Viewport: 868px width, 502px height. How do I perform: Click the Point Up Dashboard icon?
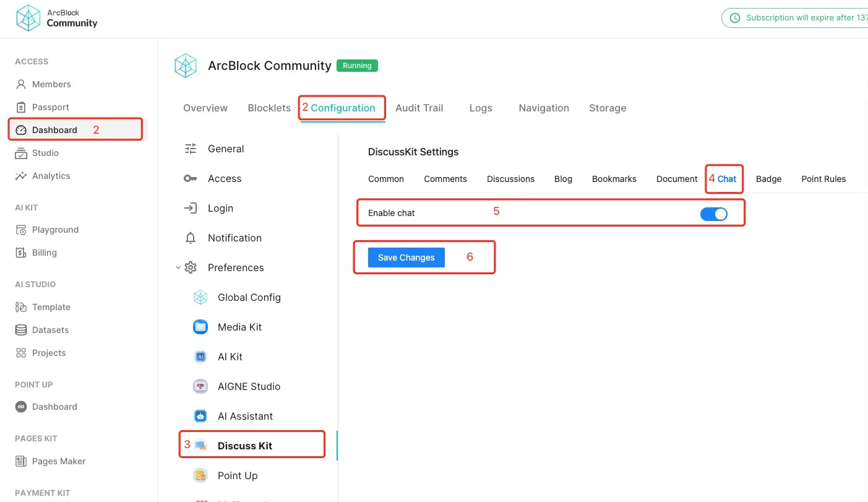tap(21, 407)
